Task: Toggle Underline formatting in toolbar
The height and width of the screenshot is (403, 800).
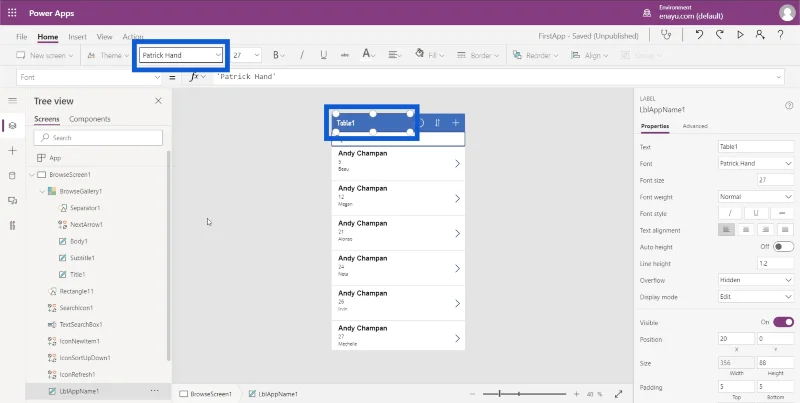Action: pos(323,55)
